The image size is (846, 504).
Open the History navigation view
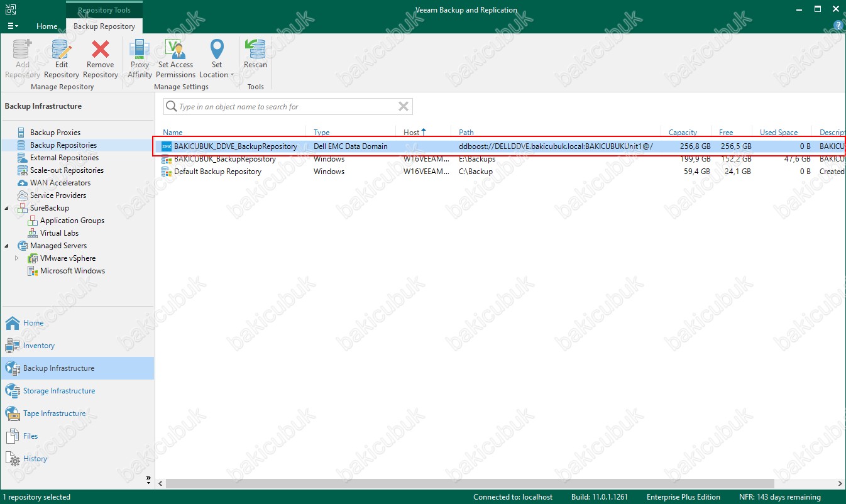(77, 459)
